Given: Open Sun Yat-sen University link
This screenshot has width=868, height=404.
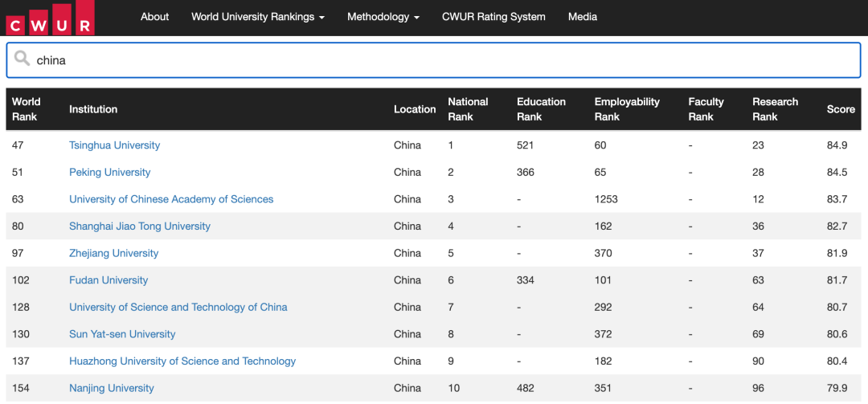Looking at the screenshot, I should pyautogui.click(x=122, y=333).
